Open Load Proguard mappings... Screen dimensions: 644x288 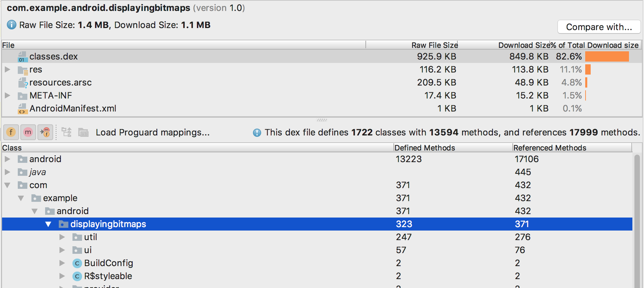[x=152, y=133]
